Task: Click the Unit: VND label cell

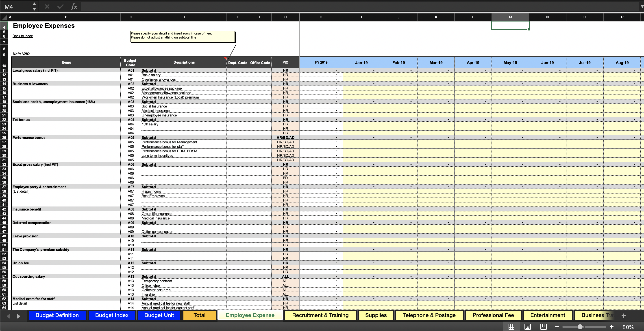Action: pyautogui.click(x=21, y=54)
